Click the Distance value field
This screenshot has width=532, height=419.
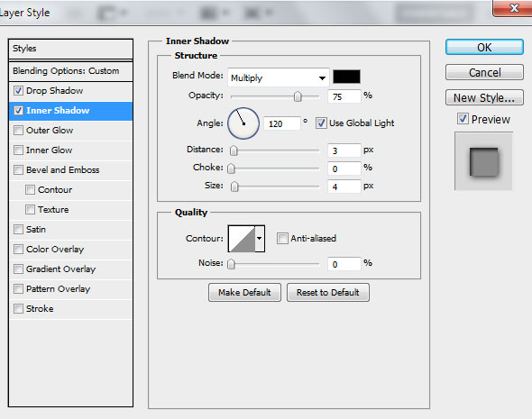tap(344, 150)
